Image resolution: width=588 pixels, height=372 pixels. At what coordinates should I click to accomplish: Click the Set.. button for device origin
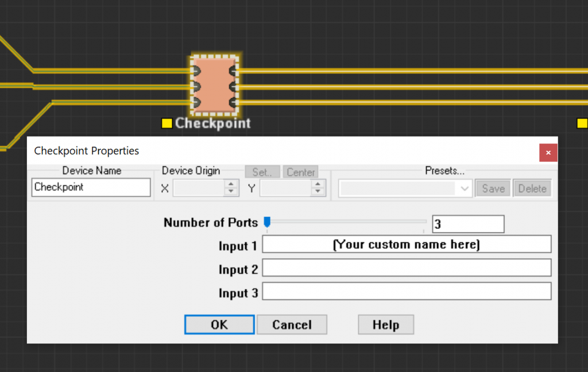click(x=262, y=172)
